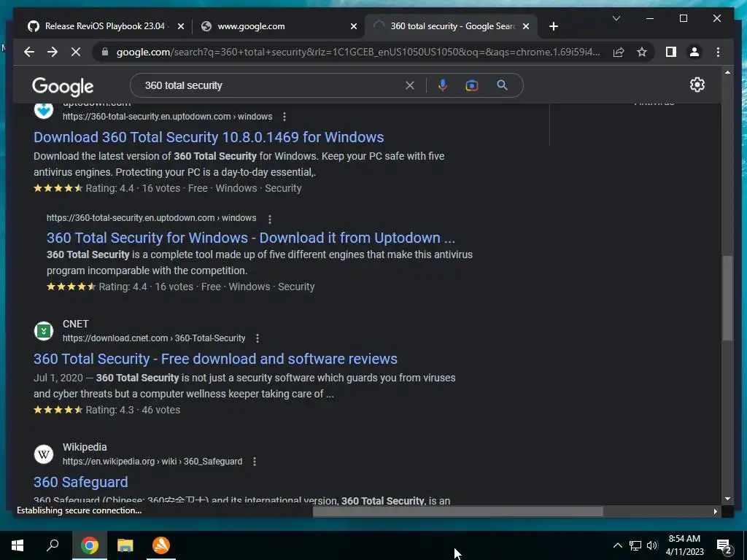
Task: Click the scroll down arrow
Action: [727, 499]
